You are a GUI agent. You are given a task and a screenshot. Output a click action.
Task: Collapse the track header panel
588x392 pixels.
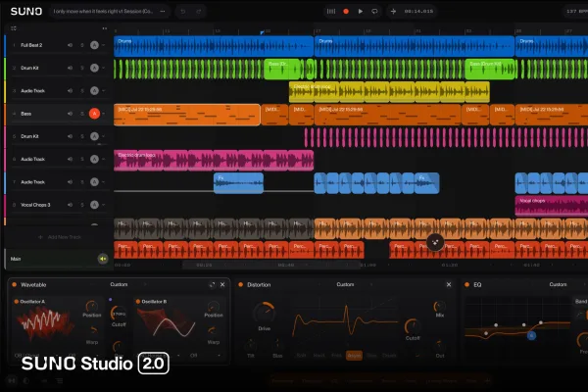point(105,28)
